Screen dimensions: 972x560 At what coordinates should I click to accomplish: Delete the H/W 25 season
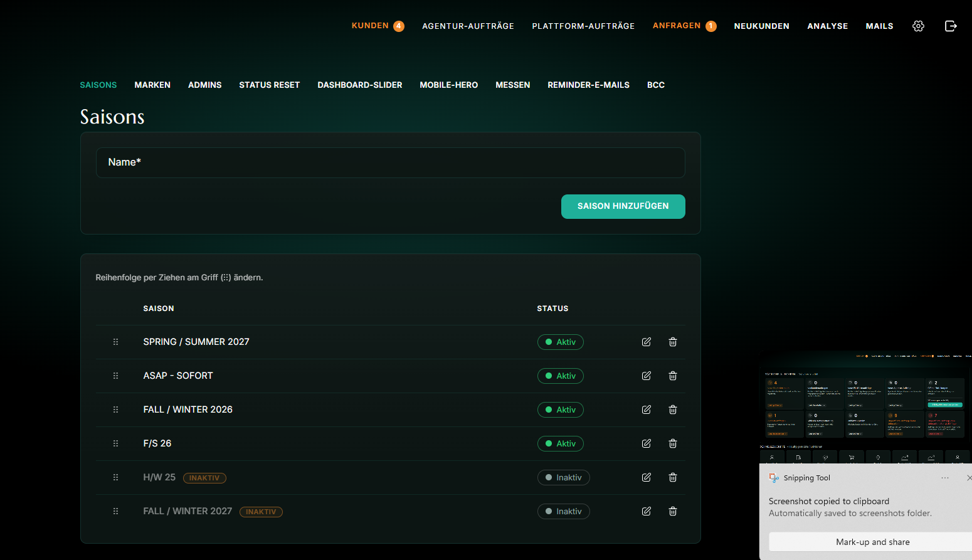pos(673,477)
